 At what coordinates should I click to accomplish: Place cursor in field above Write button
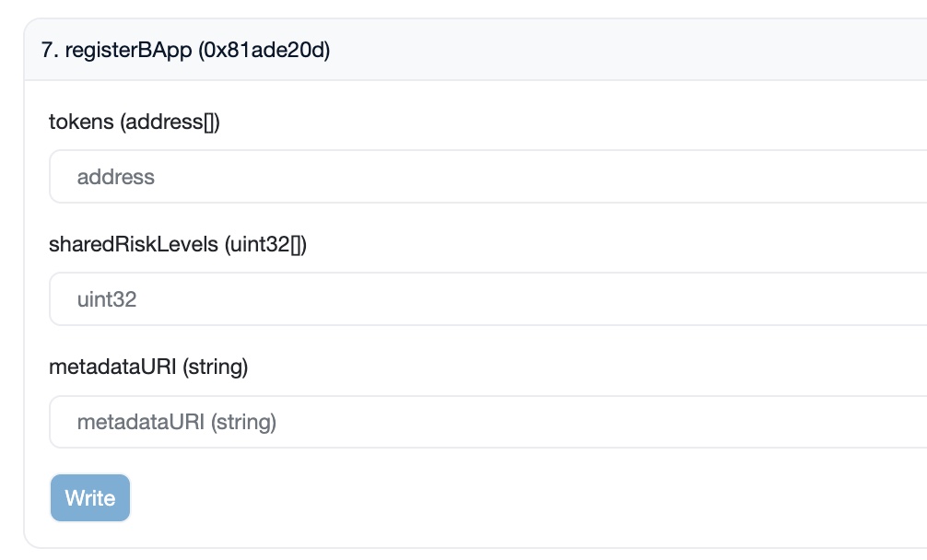(x=488, y=422)
